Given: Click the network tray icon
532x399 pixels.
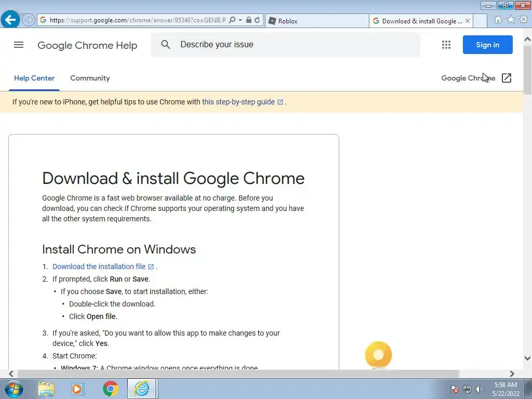Looking at the screenshot, I should (467, 389).
